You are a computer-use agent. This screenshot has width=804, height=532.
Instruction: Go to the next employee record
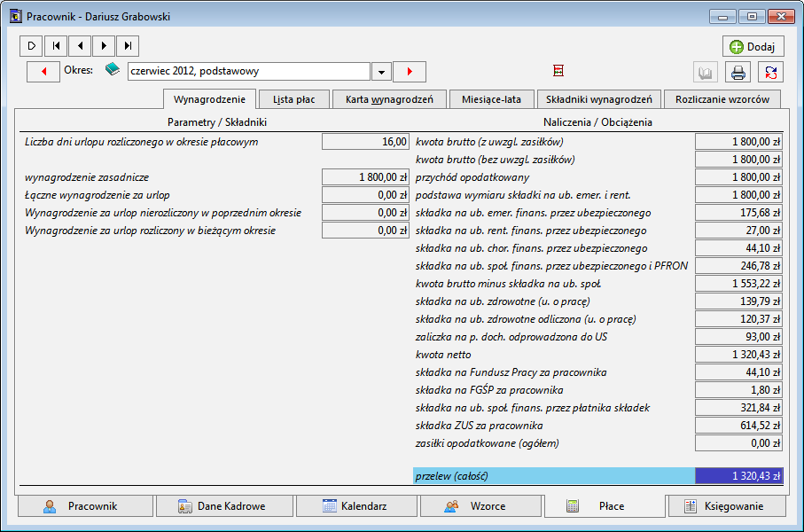(104, 45)
